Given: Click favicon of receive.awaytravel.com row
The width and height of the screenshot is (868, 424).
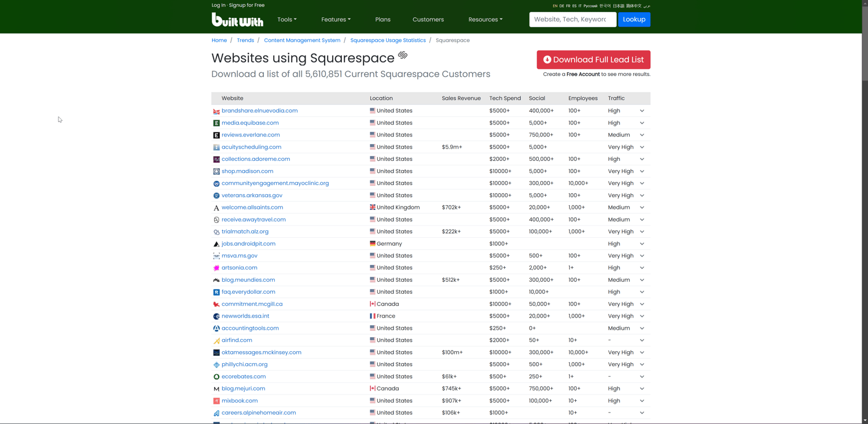Looking at the screenshot, I should pos(216,220).
